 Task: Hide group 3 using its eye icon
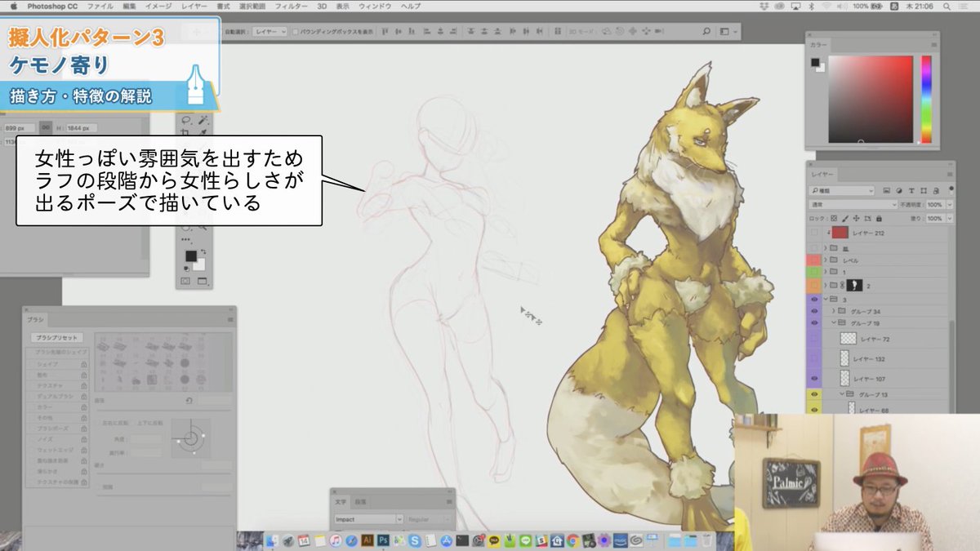814,299
